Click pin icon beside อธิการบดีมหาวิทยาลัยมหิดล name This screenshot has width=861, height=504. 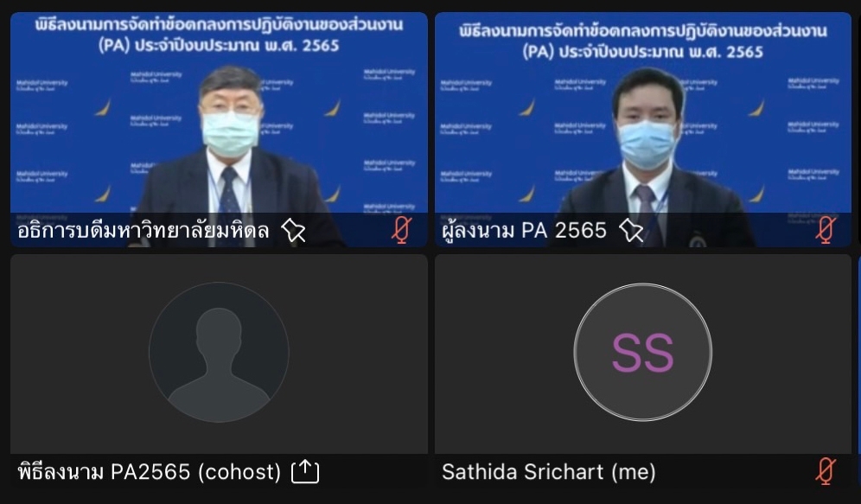pos(293,231)
